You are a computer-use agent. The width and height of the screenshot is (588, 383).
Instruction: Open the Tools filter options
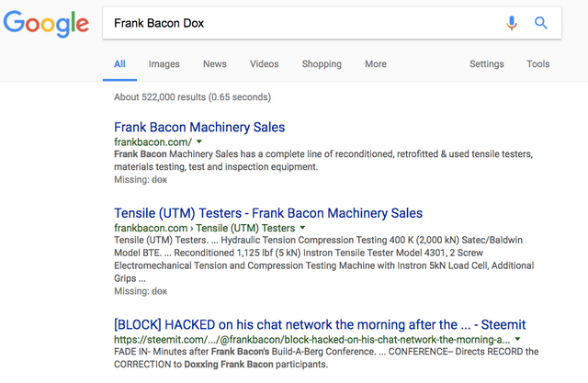(x=538, y=64)
